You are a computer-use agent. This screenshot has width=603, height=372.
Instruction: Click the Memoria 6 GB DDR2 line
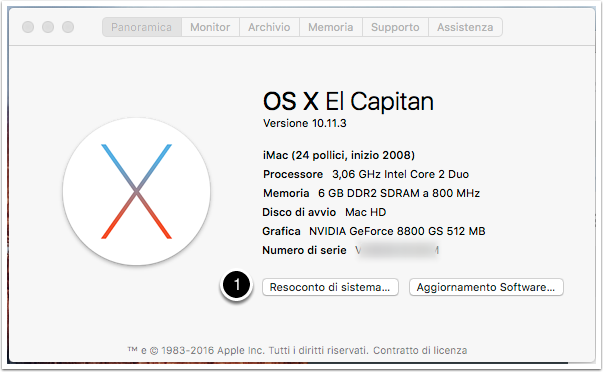(x=371, y=193)
